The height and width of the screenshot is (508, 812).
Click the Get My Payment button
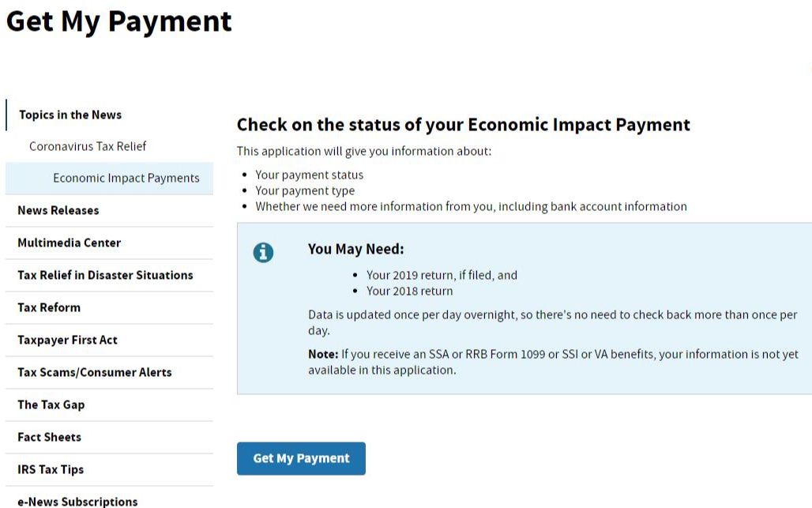click(x=301, y=458)
